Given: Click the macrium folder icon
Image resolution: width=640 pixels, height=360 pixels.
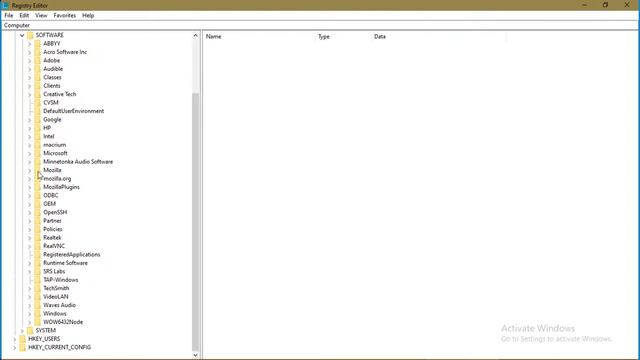Looking at the screenshot, I should (38, 145).
